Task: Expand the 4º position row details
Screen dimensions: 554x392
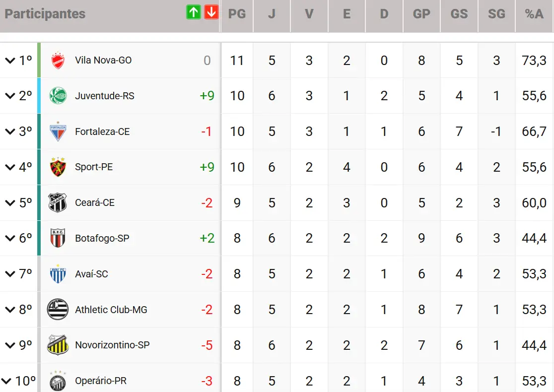Action: tap(10, 167)
